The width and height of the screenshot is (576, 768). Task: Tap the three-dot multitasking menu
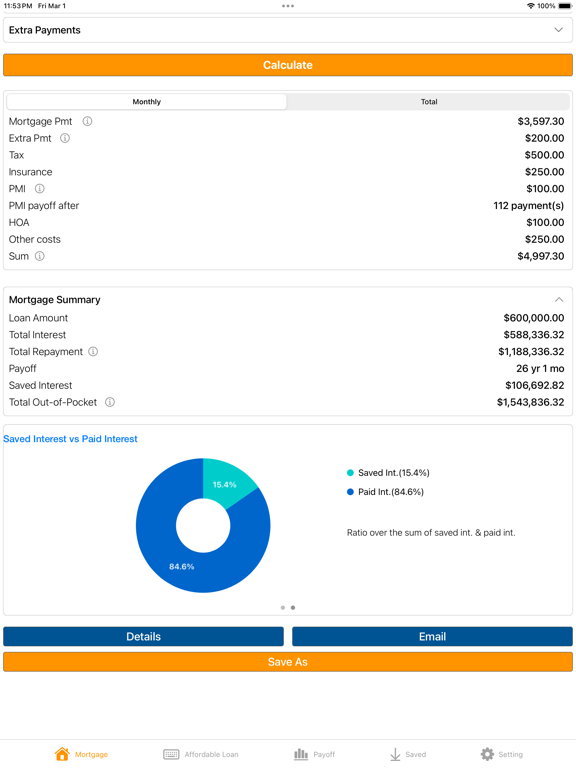click(288, 6)
